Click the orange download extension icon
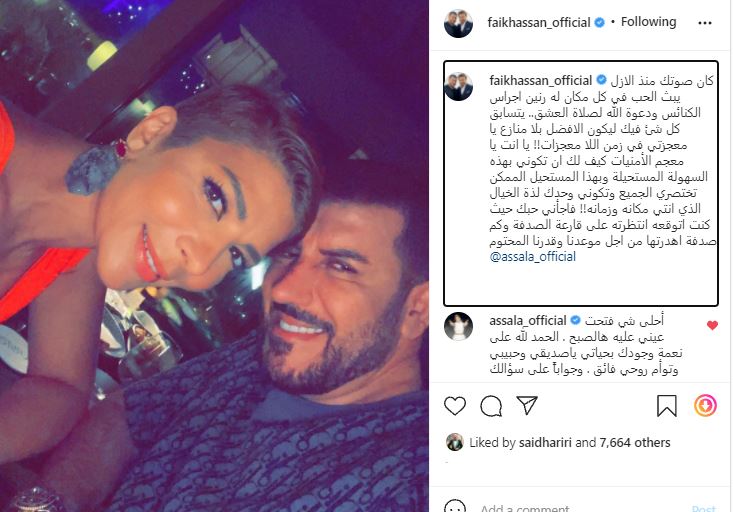 click(x=705, y=405)
